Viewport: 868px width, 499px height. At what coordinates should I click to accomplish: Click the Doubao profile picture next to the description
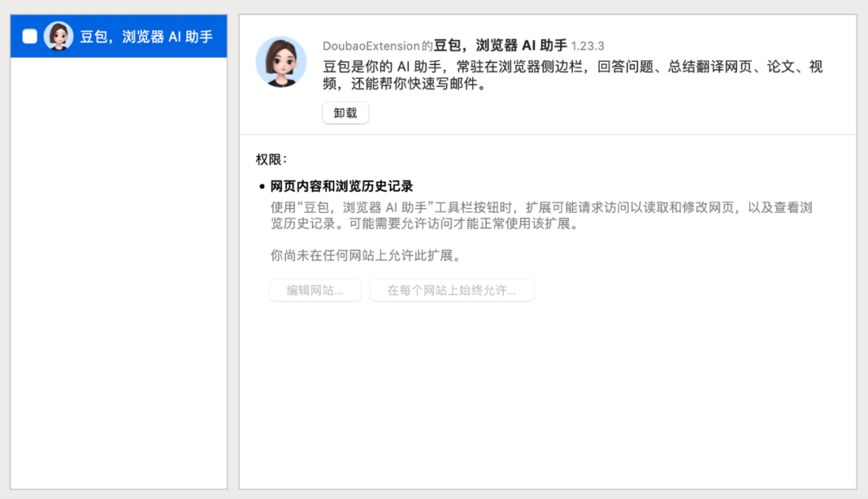click(x=280, y=60)
